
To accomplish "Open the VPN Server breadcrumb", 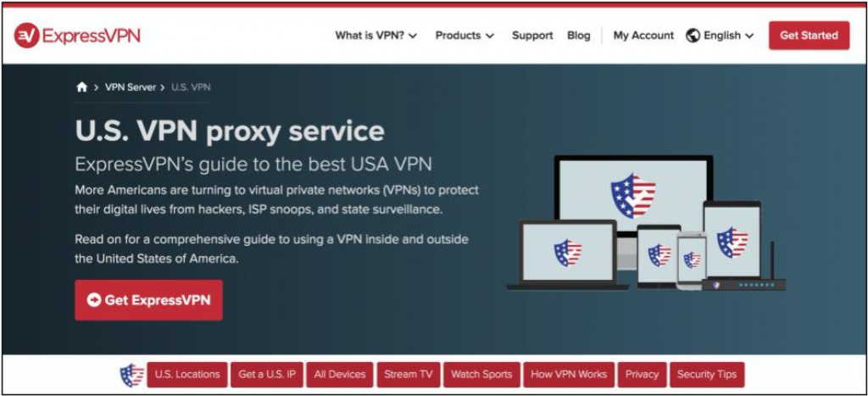I will [131, 87].
